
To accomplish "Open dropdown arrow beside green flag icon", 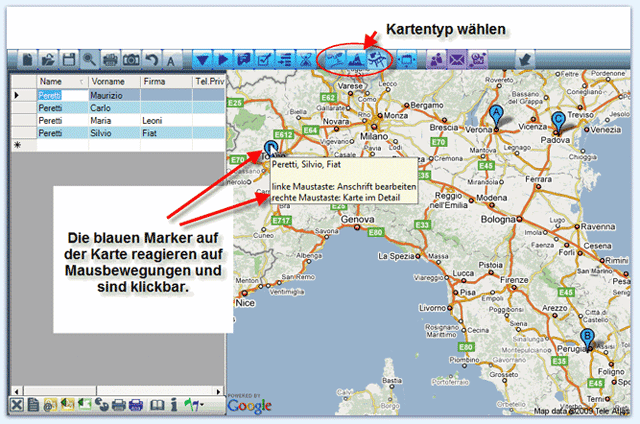I will click(x=200, y=404).
